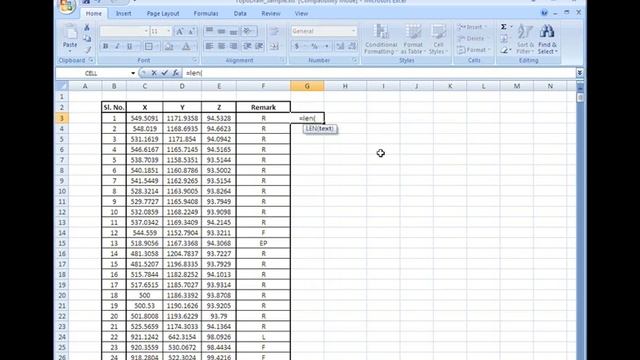Click the Format Painter brush icon
The width and height of the screenshot is (640, 360).
[87, 50]
